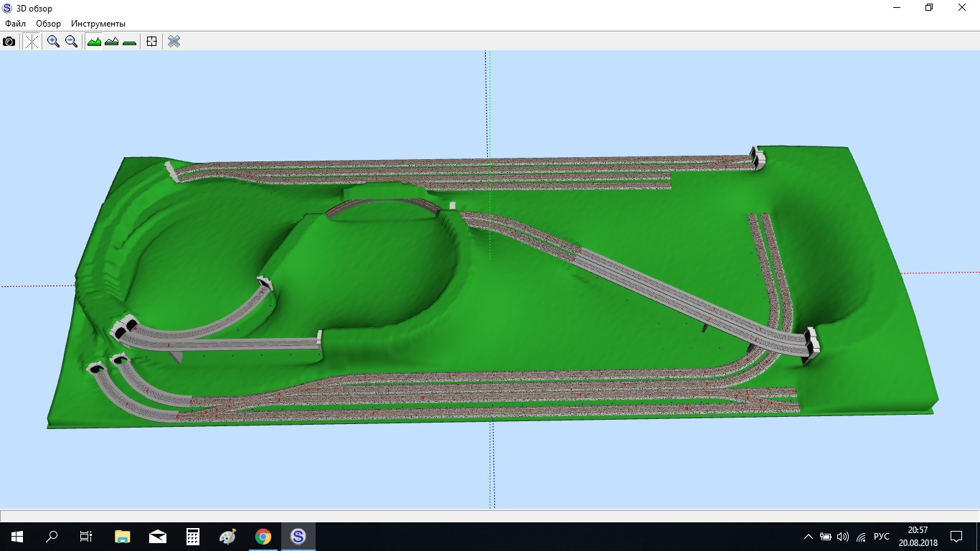The width and height of the screenshot is (980, 551).
Task: Toggle the axes display button
Action: (x=32, y=42)
